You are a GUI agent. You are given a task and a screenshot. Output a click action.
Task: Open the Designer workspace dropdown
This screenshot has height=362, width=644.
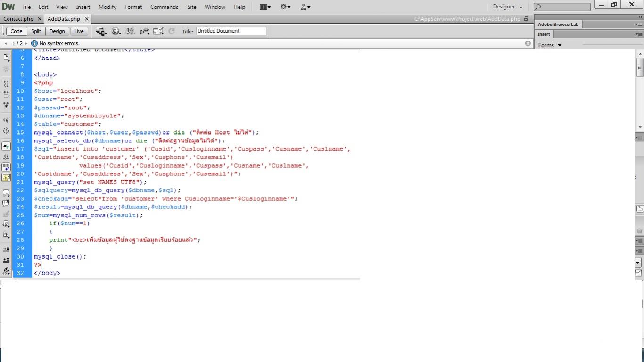(507, 7)
